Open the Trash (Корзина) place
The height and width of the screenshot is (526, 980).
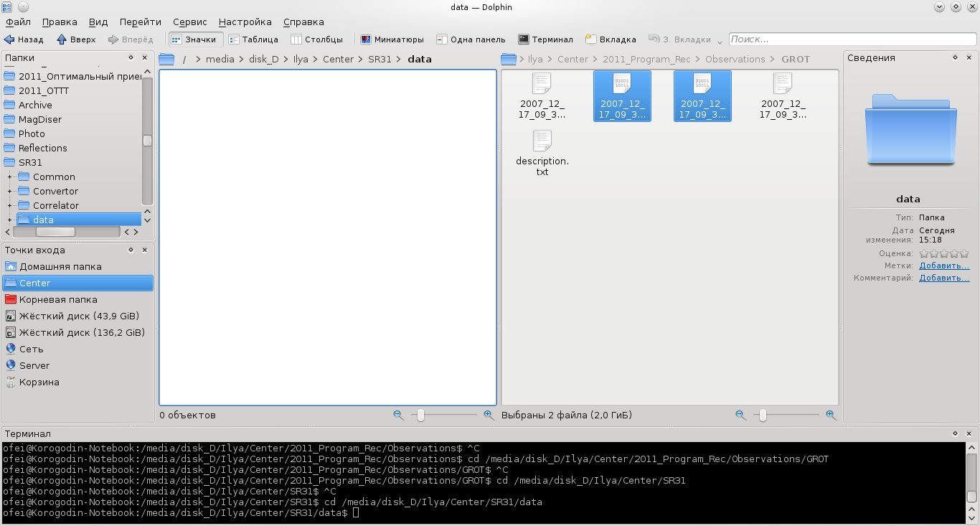pos(11,382)
